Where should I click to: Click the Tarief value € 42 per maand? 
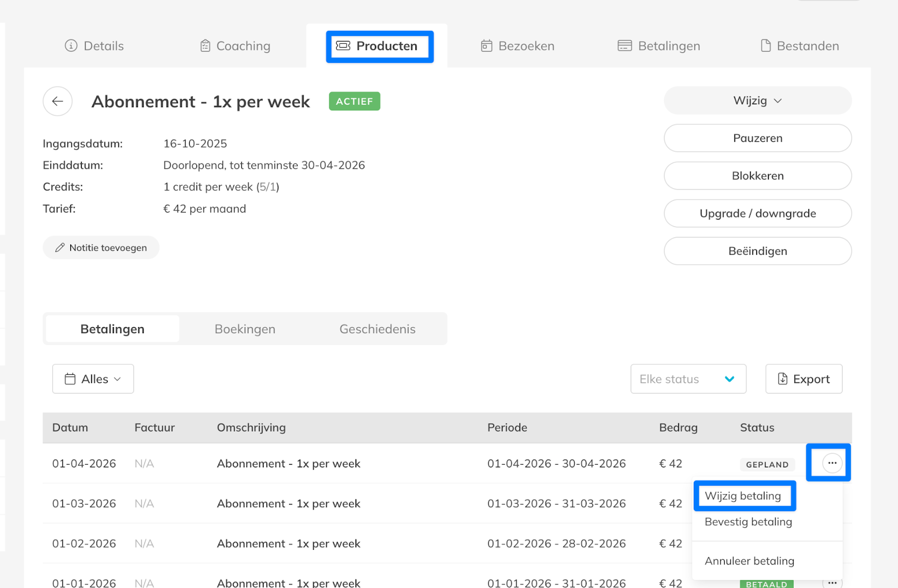(x=205, y=209)
